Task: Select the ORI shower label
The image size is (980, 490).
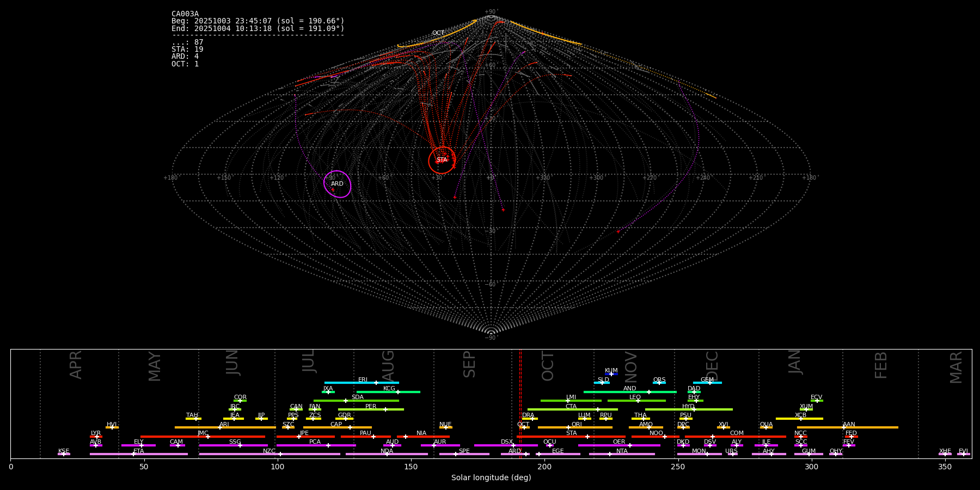Action: [x=577, y=424]
